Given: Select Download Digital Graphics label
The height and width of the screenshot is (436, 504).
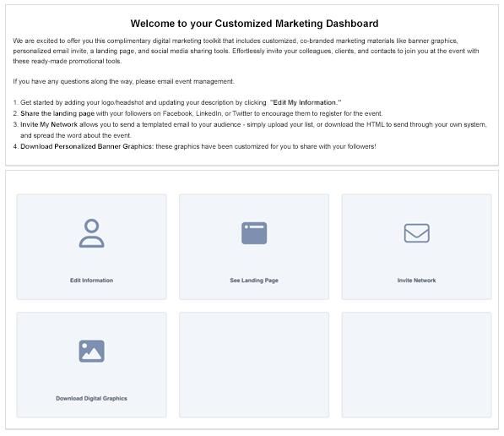Looking at the screenshot, I should click(92, 398).
